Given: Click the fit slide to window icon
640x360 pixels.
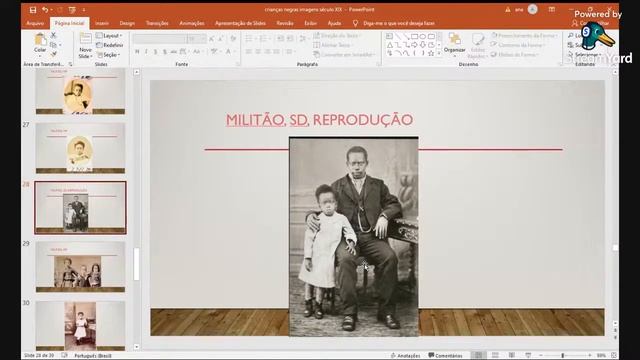Looking at the screenshot, I should (614, 355).
